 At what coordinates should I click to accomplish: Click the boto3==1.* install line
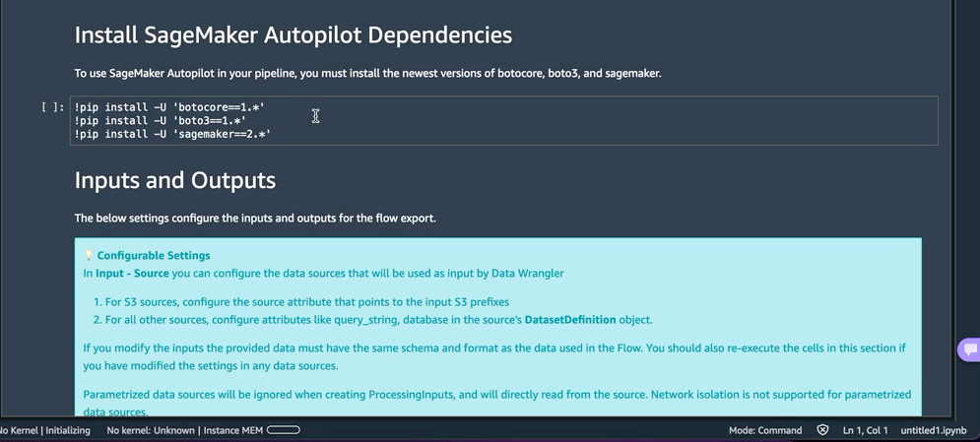[x=160, y=120]
